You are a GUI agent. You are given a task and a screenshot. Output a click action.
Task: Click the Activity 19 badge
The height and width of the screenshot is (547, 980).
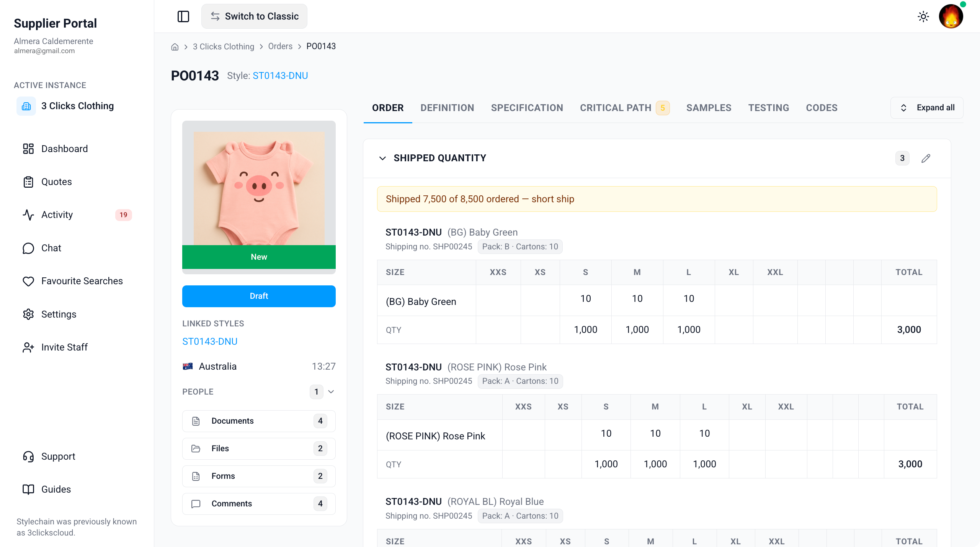pos(123,215)
